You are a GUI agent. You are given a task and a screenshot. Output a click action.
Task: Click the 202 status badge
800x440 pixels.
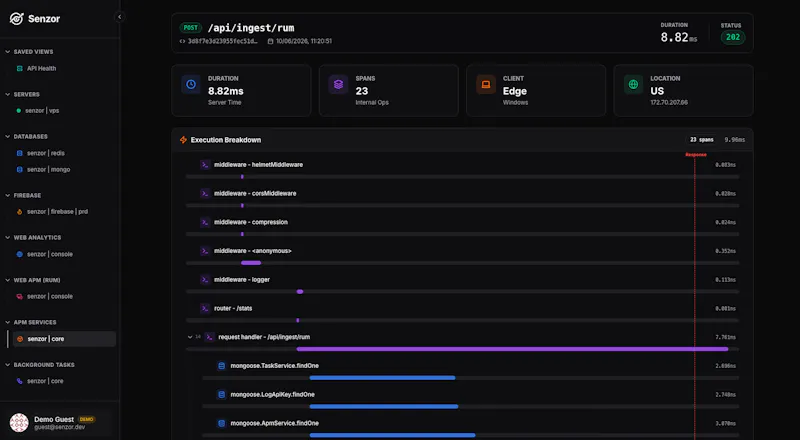tap(733, 37)
